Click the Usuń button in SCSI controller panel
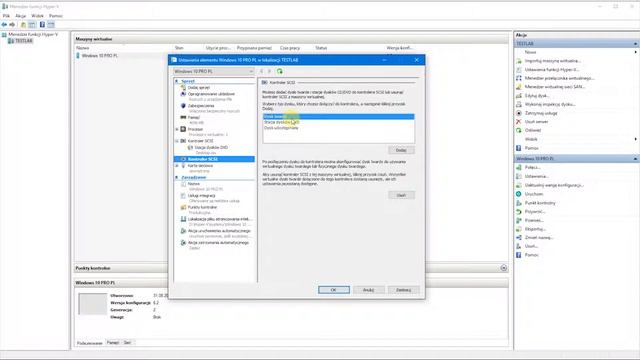 401,195
